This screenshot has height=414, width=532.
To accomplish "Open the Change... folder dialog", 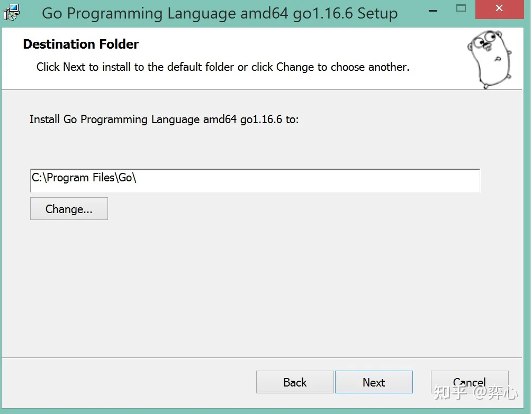I will (x=69, y=209).
